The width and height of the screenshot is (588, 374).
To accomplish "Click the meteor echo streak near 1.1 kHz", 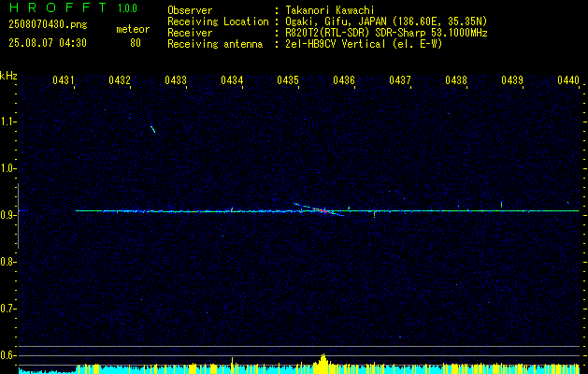I will point(152,129).
